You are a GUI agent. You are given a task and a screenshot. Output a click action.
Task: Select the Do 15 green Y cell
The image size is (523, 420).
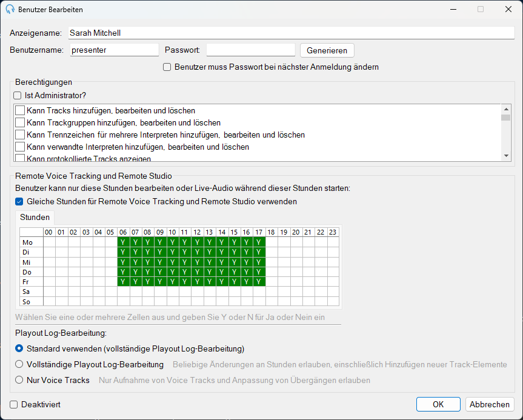click(x=234, y=272)
